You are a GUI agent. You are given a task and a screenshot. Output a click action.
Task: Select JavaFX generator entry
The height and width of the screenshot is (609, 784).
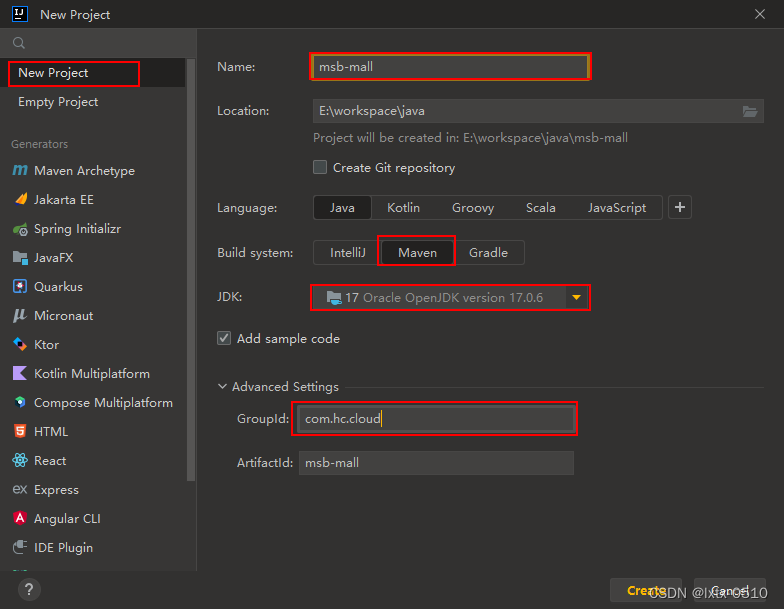pos(92,258)
